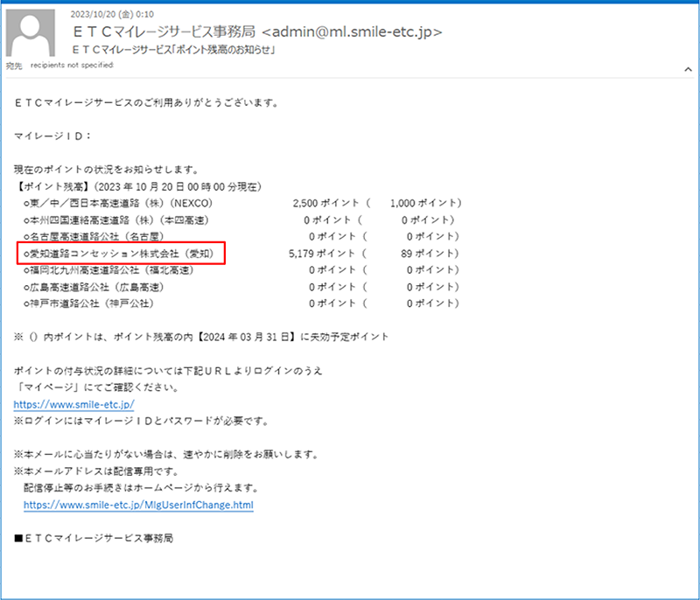Click the 本州四国連絡高速道路 row label
The height and width of the screenshot is (600, 700).
click(x=116, y=220)
